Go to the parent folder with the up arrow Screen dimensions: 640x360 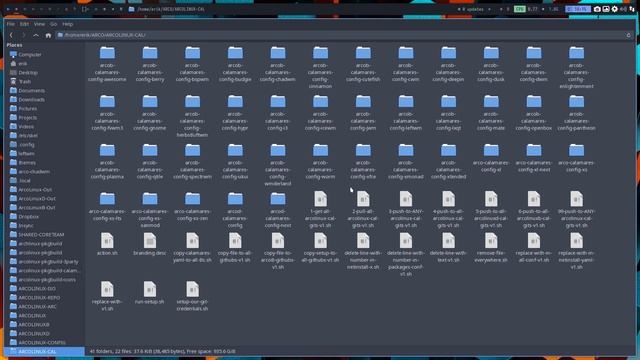tap(36, 36)
